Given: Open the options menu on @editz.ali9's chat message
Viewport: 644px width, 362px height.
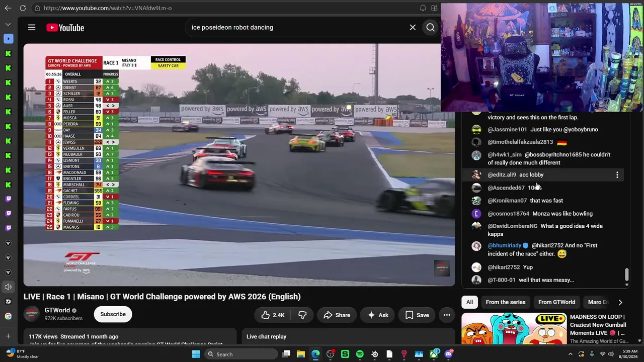Looking at the screenshot, I should (x=617, y=175).
